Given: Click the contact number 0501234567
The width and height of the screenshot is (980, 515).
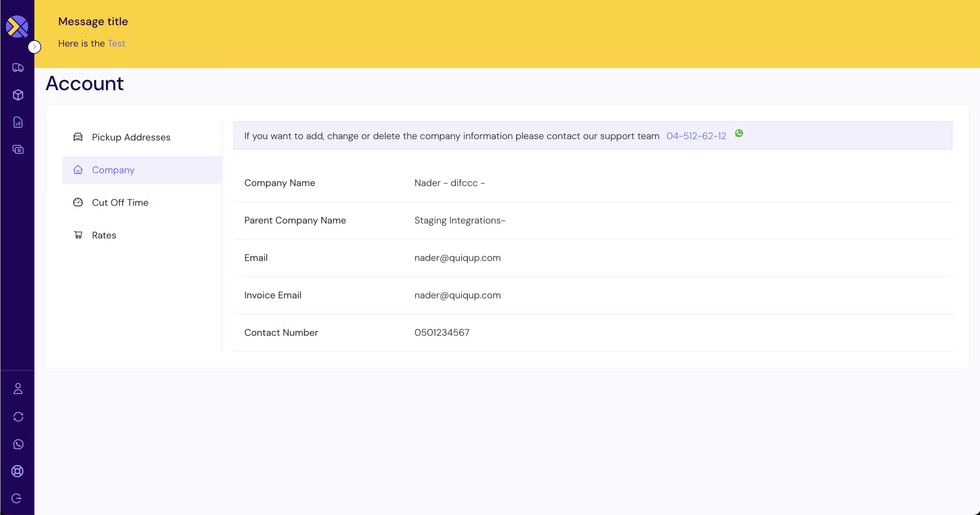Looking at the screenshot, I should [442, 333].
